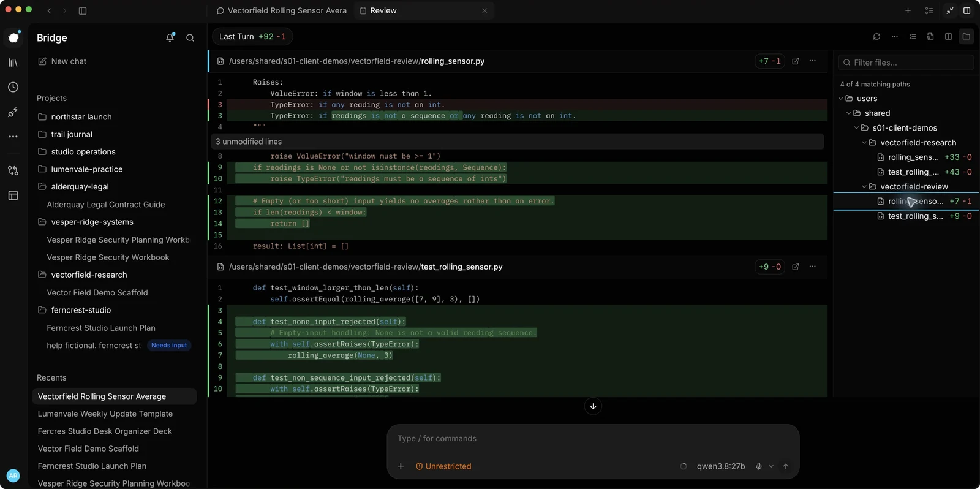Open the northstar launch project
This screenshot has height=489, width=980.
point(81,117)
